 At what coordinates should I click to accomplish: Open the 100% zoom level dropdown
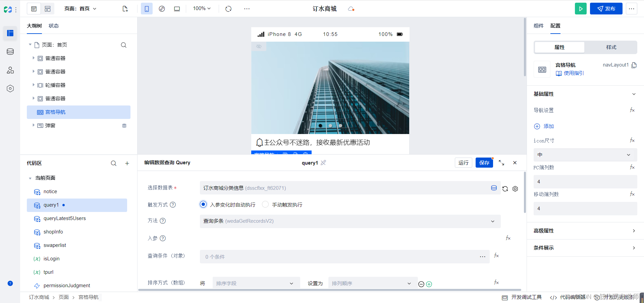point(202,9)
